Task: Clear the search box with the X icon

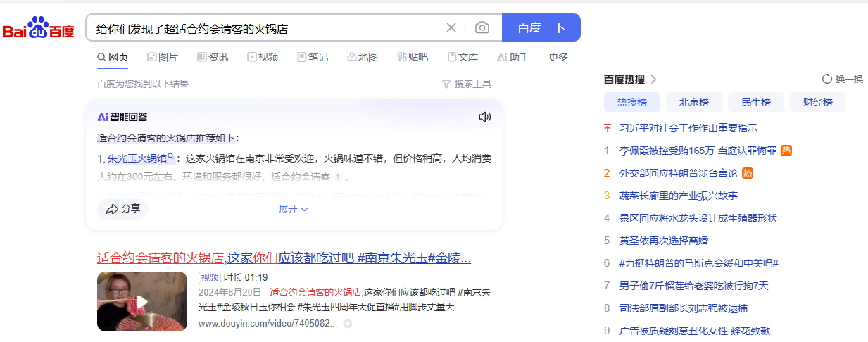Action: pos(451,27)
